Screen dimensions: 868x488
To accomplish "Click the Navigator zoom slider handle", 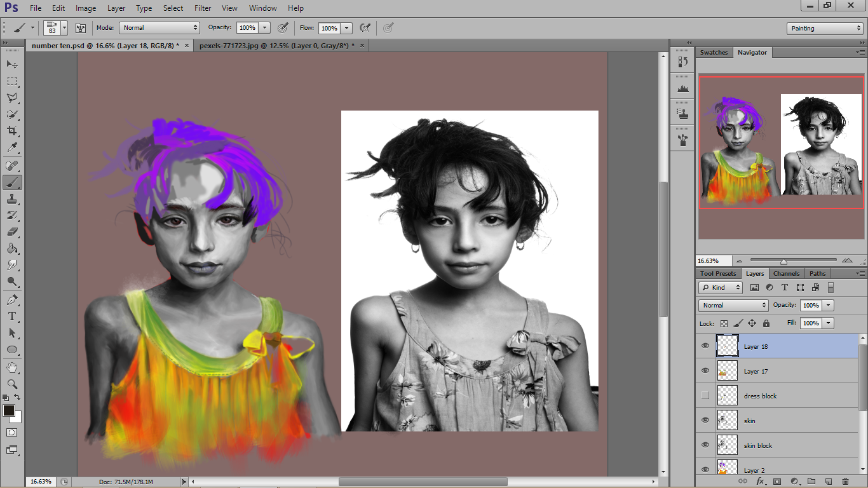I will 783,261.
